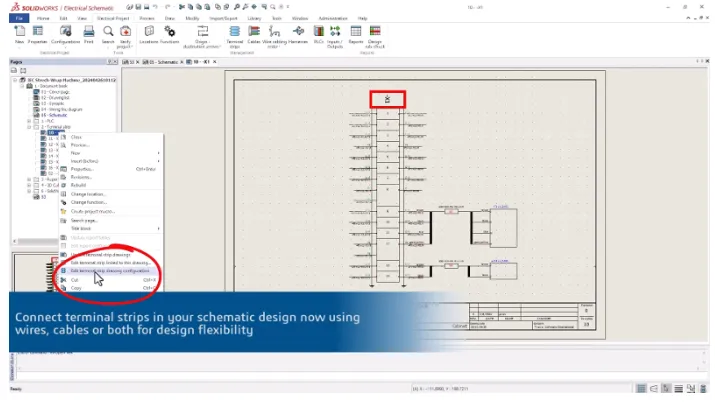Collapse the 2 - Terminal strip folder
The image size is (715, 402).
pos(29,127)
